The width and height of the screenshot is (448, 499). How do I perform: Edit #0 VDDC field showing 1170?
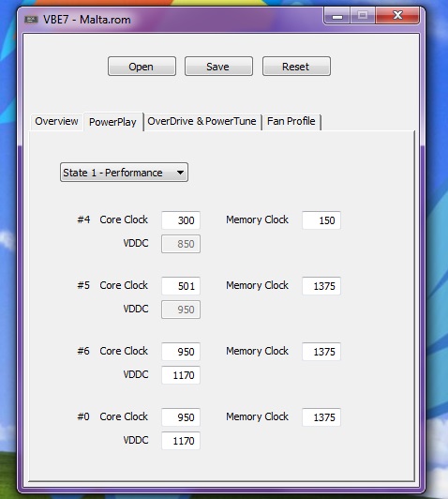181,441
